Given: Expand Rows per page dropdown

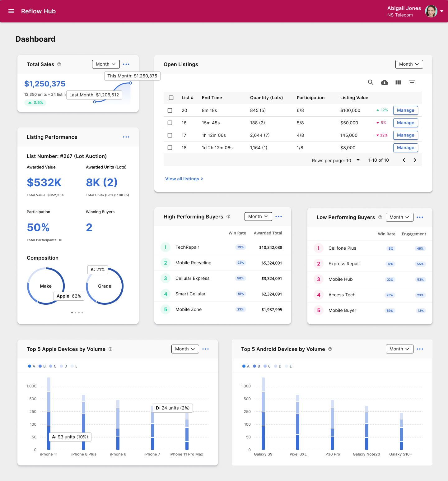Looking at the screenshot, I should 358,160.
